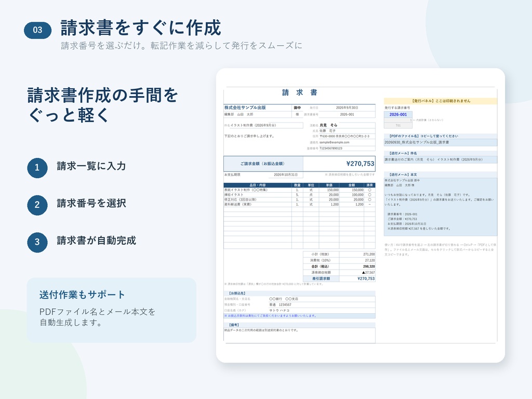The height and width of the screenshot is (399, 532).
Task: Click the 源泉 column header
Action: point(369,185)
